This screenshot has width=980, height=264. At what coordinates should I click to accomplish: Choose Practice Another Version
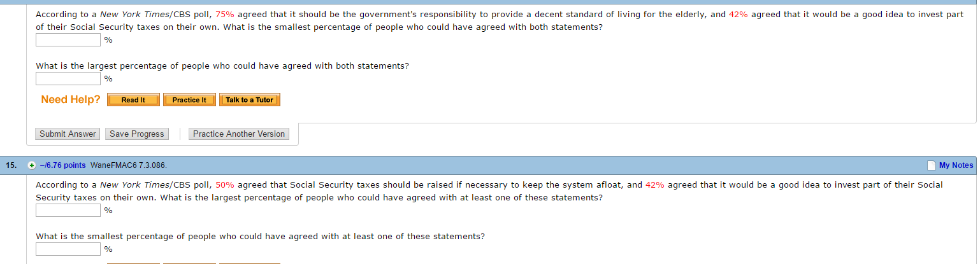239,134
